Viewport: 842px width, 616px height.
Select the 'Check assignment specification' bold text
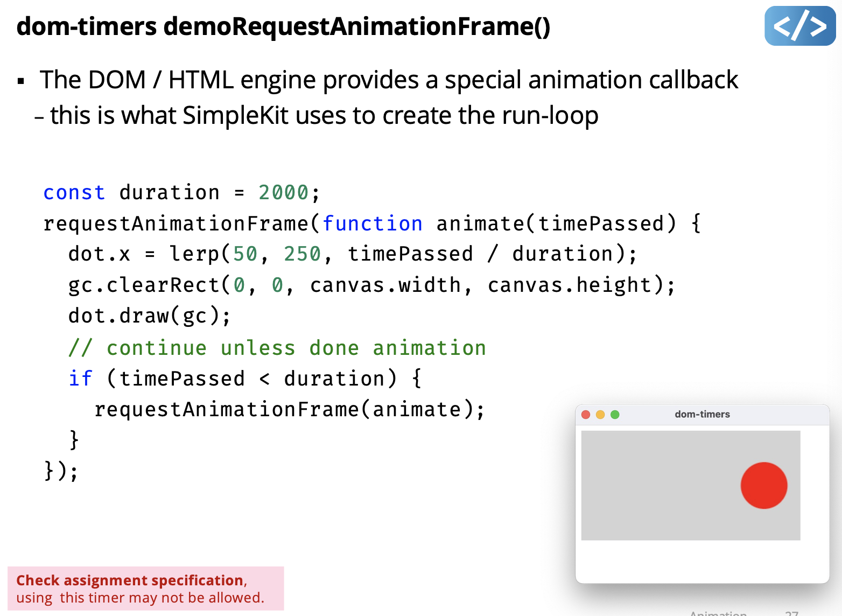[x=130, y=580]
